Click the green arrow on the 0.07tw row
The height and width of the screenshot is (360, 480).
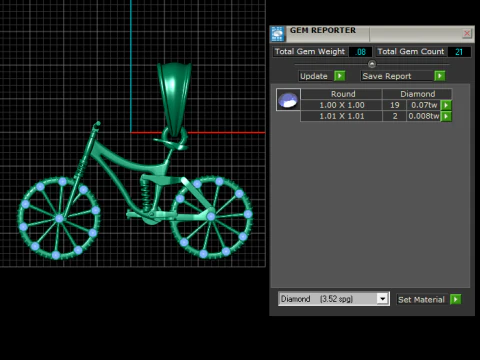pyautogui.click(x=446, y=105)
